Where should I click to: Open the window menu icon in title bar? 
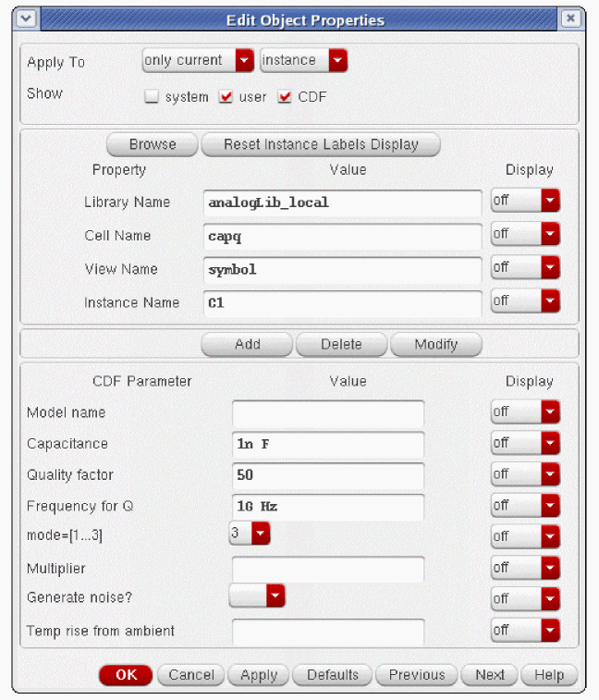(26, 18)
